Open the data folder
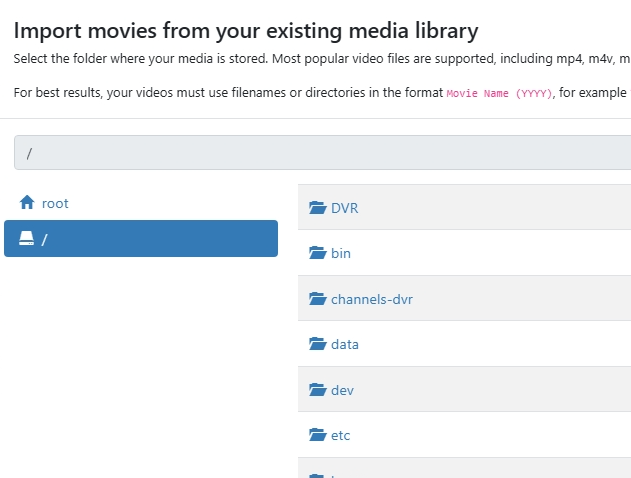The height and width of the screenshot is (478, 631). [x=345, y=344]
